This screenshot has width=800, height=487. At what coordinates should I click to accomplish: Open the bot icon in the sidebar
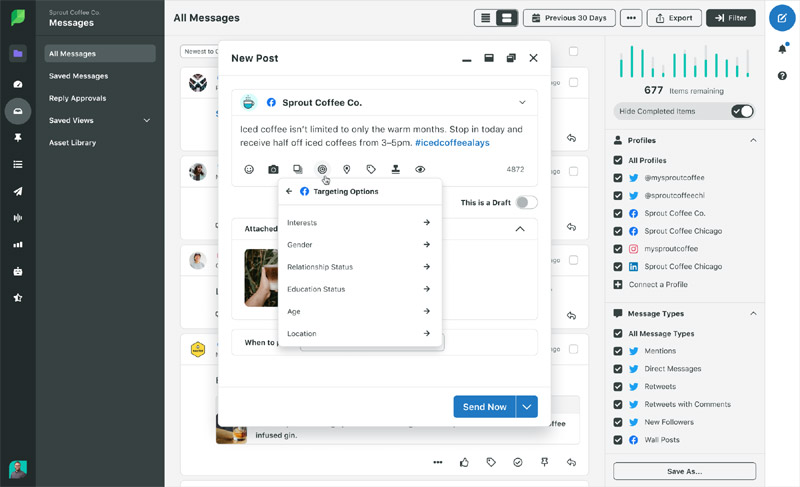point(18,271)
